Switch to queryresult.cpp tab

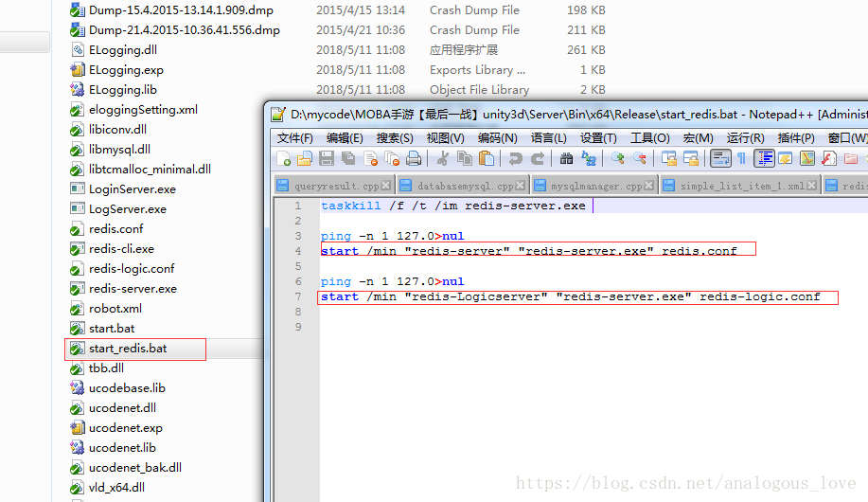333,186
